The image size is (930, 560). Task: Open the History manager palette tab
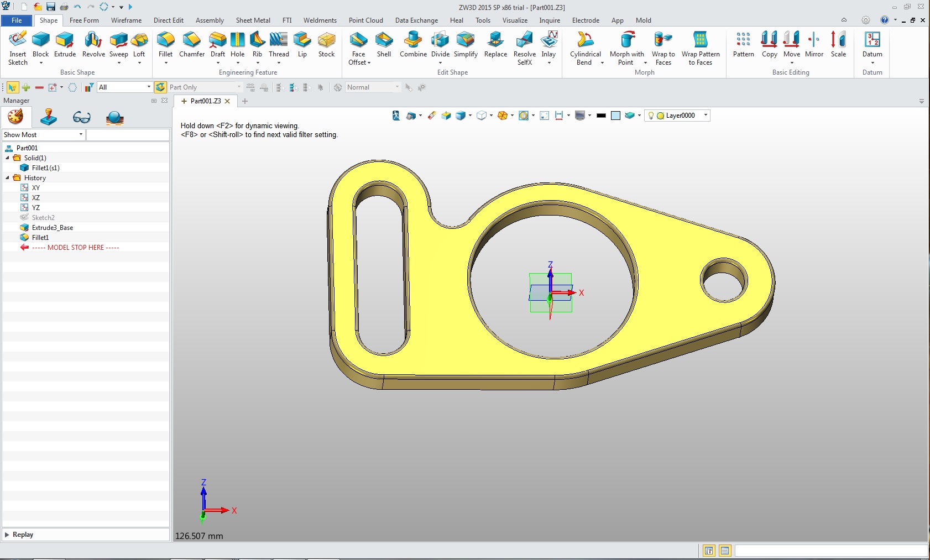(15, 117)
